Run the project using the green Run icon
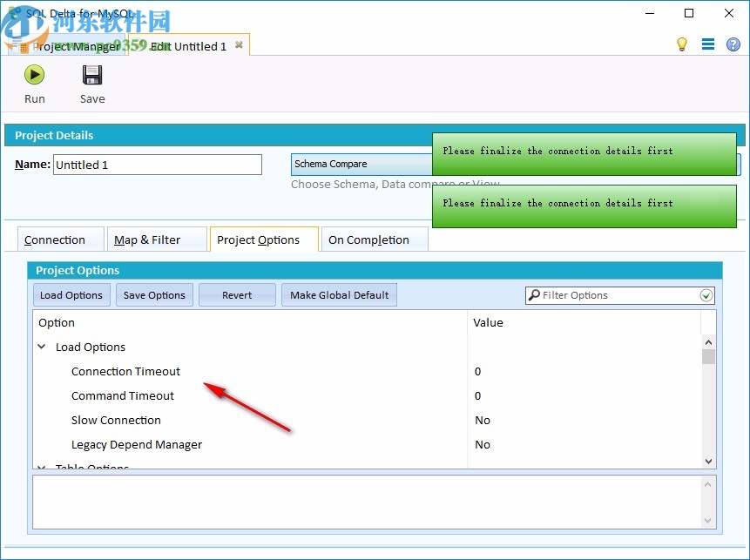 34,75
